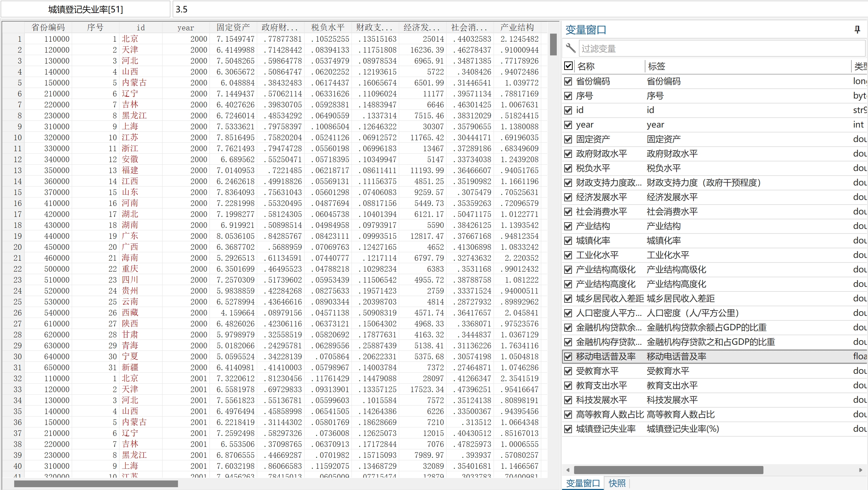Select the 变量窗口 bottom tab
The width and height of the screenshot is (868, 490).
pos(583,483)
